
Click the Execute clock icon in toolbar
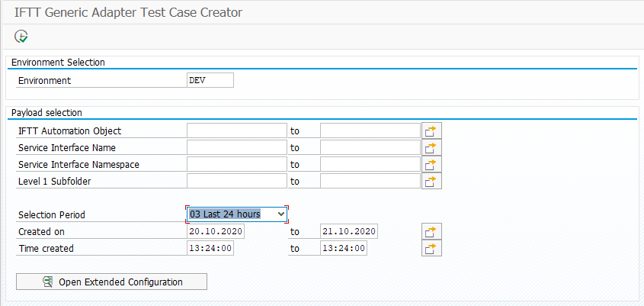pos(21,37)
